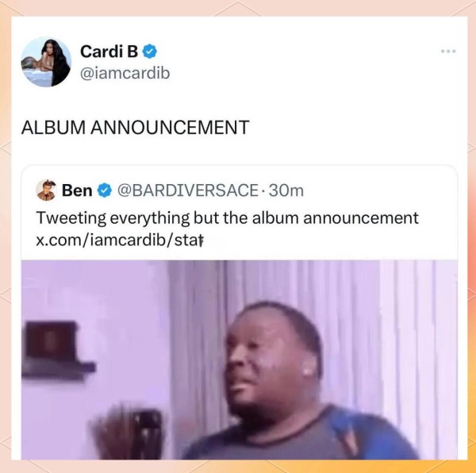This screenshot has height=473, width=476.
Task: Click the blue backpack strap in the GIF
Action: (x=351, y=431)
